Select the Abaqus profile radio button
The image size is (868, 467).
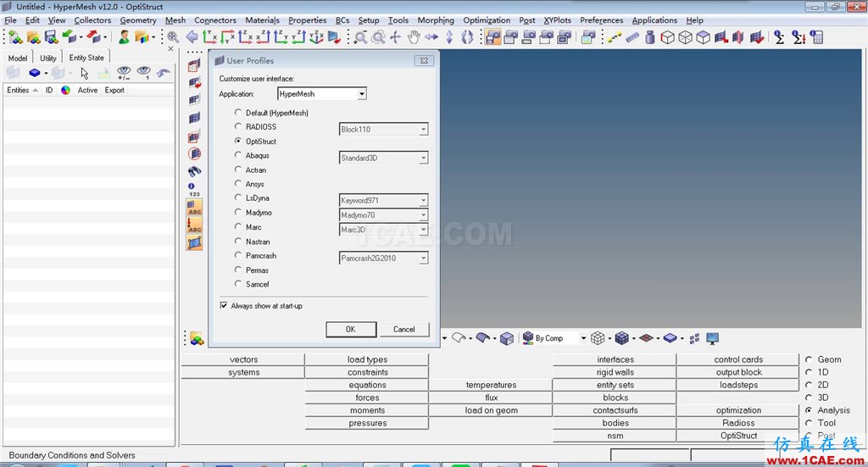pyautogui.click(x=238, y=155)
